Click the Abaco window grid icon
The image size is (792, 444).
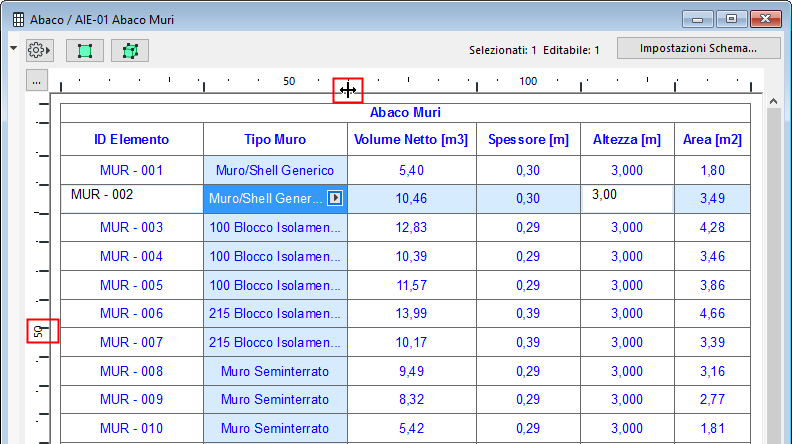(18, 20)
